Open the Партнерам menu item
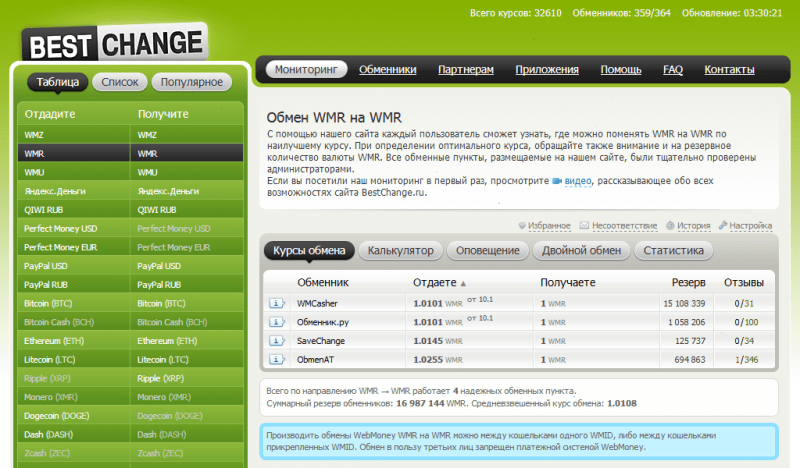This screenshot has width=800, height=468. (x=466, y=69)
